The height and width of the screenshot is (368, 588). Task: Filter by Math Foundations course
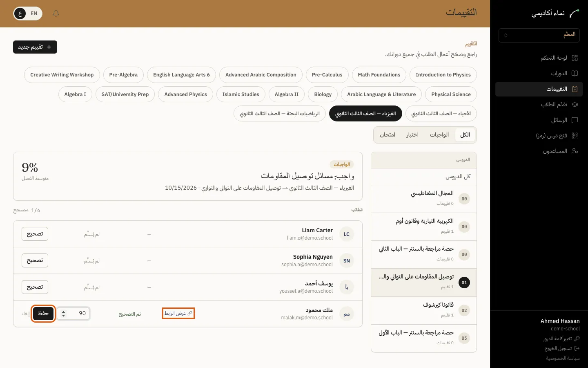pyautogui.click(x=379, y=75)
